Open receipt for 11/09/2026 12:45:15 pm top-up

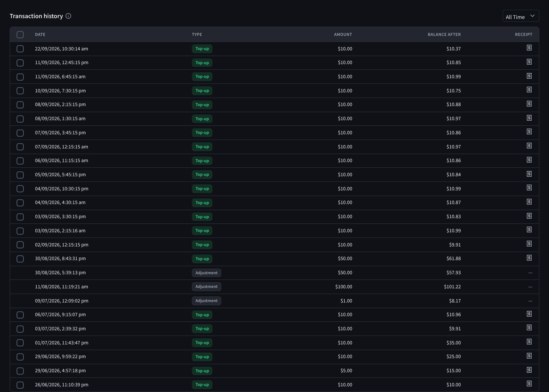tap(529, 62)
